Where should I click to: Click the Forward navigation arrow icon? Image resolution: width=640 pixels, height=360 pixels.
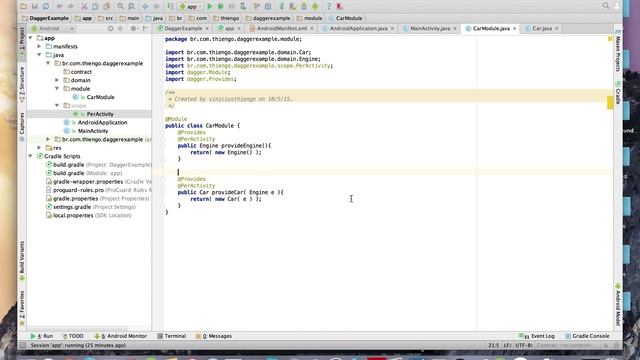[x=157, y=6]
